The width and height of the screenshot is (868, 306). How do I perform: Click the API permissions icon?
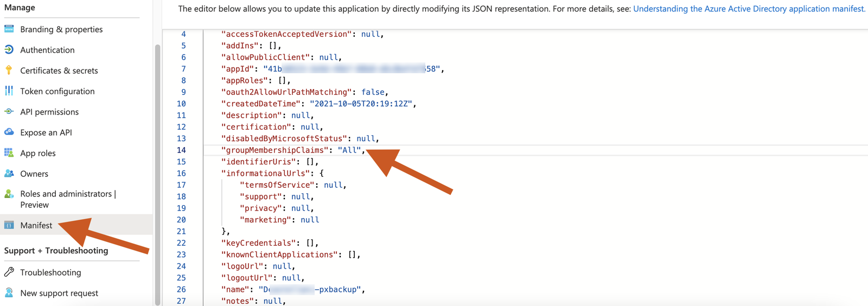pos(9,111)
